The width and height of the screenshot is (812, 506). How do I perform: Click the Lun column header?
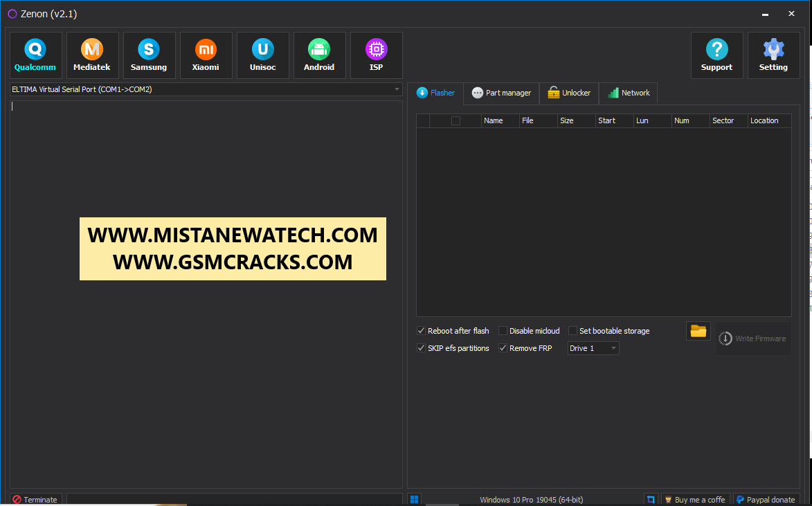[x=653, y=120]
